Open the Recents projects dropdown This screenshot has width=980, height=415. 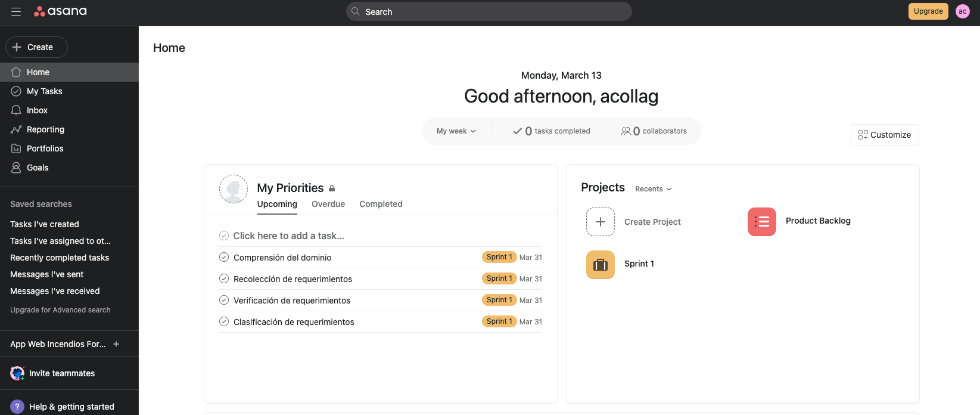(x=653, y=189)
